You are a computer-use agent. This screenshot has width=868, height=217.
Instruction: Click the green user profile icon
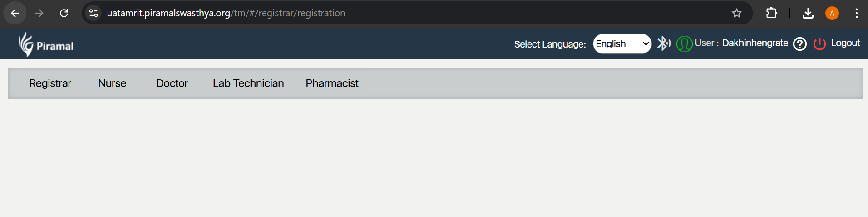[x=684, y=44]
